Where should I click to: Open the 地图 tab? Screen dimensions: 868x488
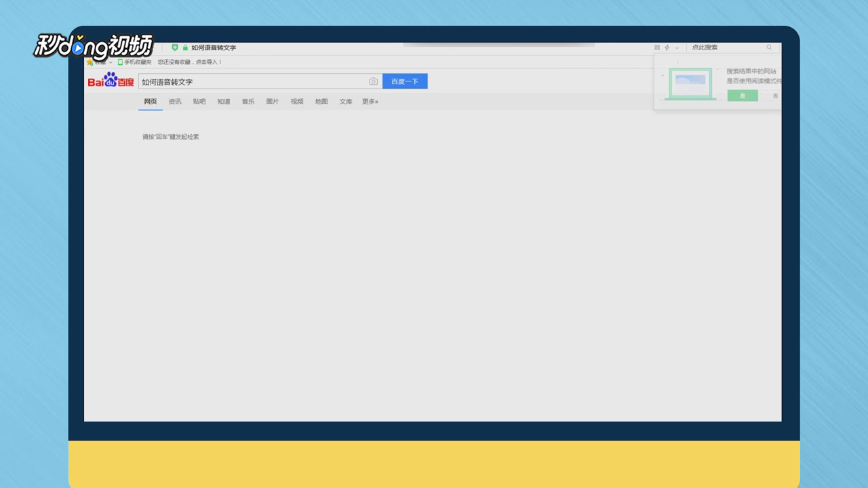321,102
